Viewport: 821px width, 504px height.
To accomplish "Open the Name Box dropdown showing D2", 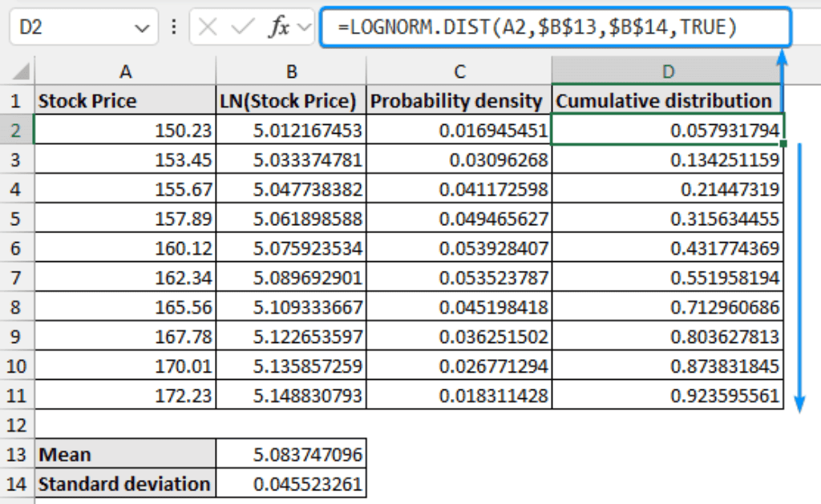I will [x=143, y=26].
